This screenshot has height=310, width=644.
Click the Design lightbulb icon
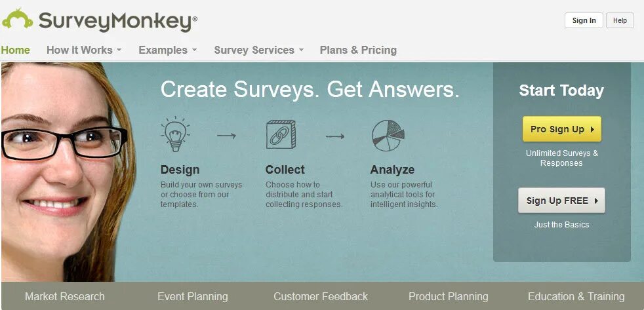click(175, 134)
